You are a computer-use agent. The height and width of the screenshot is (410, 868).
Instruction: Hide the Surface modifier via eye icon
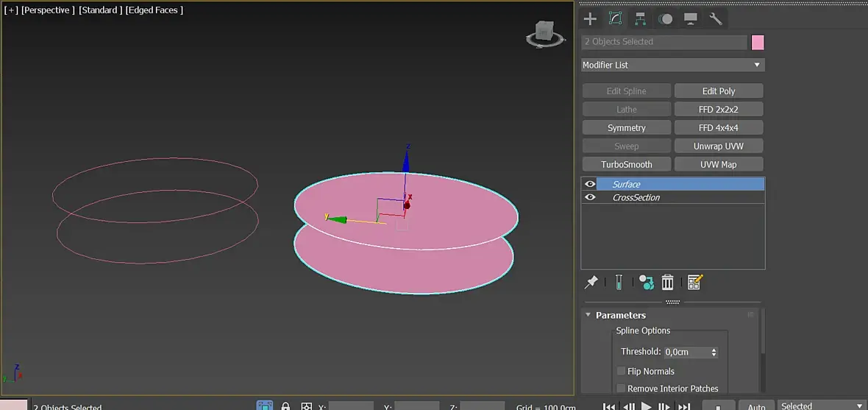pos(590,184)
